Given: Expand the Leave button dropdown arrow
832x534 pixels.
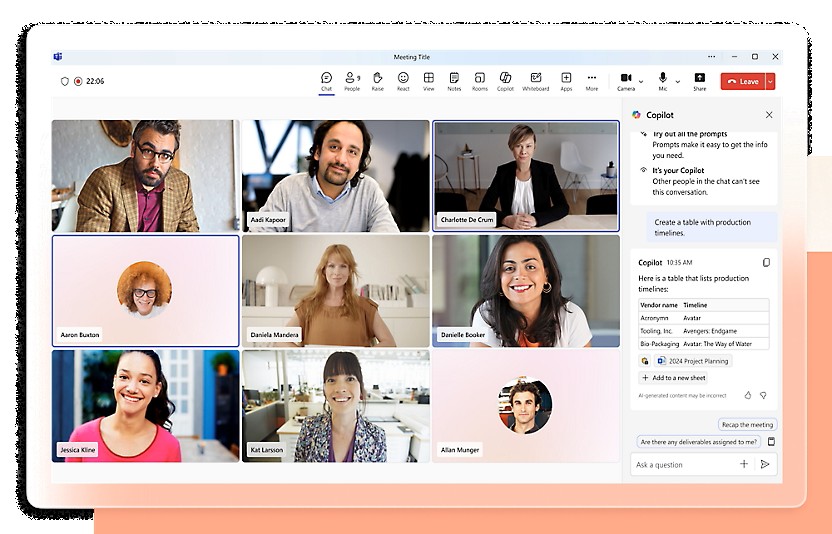Looking at the screenshot, I should point(770,81).
